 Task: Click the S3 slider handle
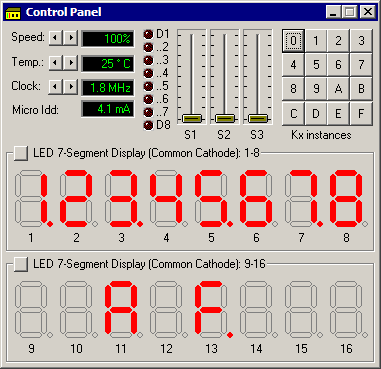click(258, 118)
